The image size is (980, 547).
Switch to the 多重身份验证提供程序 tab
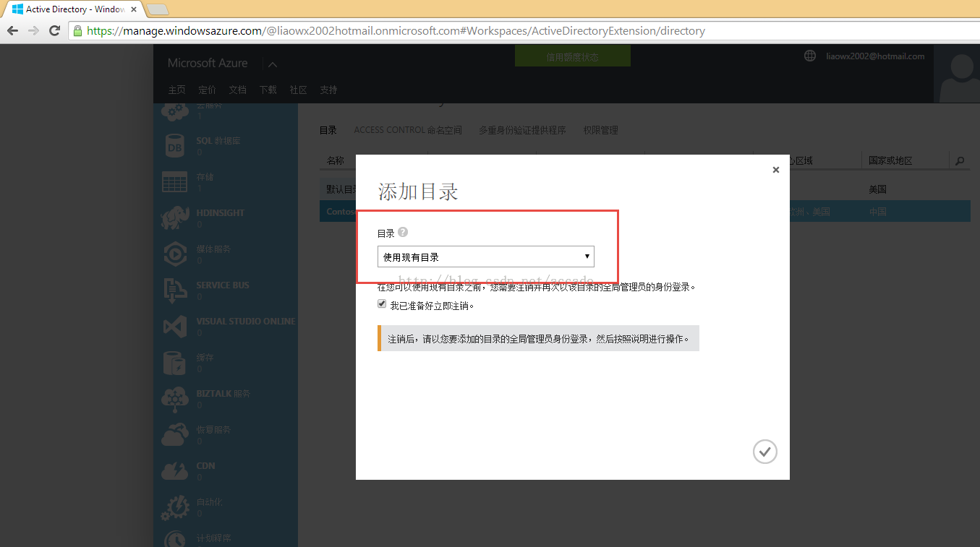click(522, 130)
